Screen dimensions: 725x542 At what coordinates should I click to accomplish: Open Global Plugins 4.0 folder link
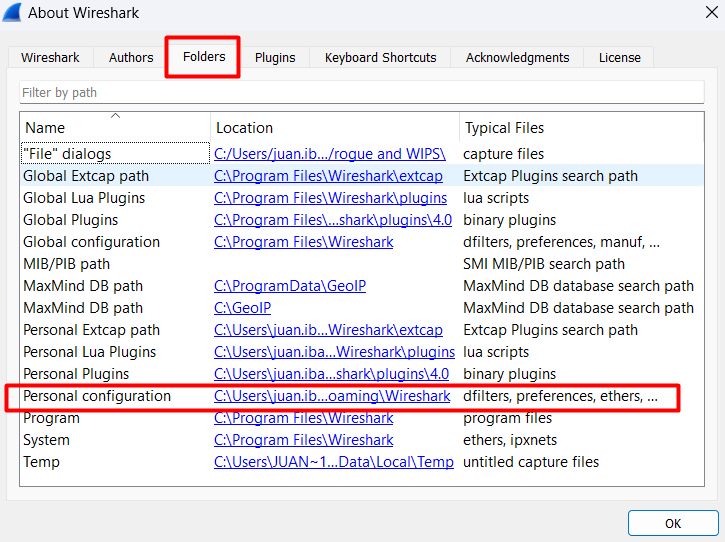[333, 220]
